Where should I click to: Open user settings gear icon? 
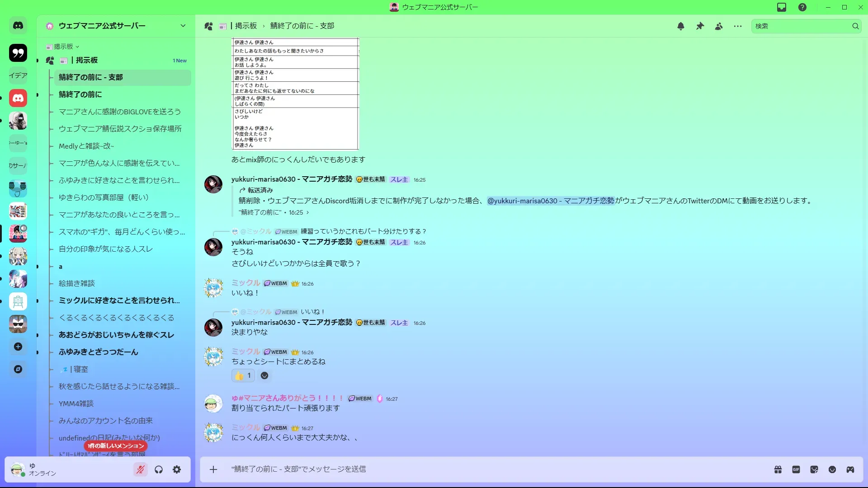pos(177,469)
